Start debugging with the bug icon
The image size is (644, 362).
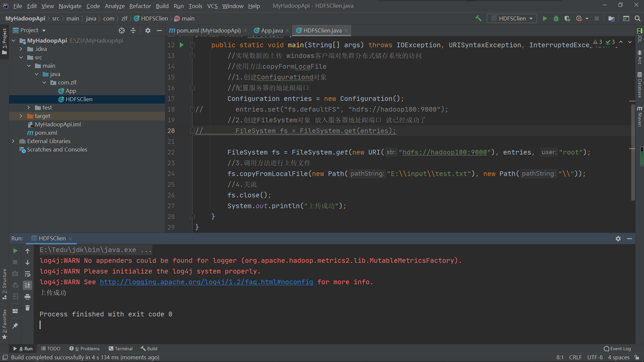556,18
